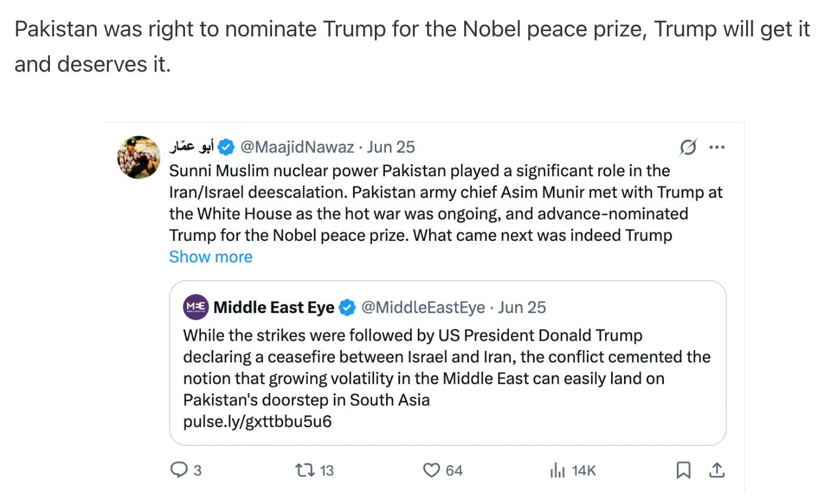Viewport: 839px width, 504px height.
Task: Open the three-dot more options menu
Action: pos(717,147)
